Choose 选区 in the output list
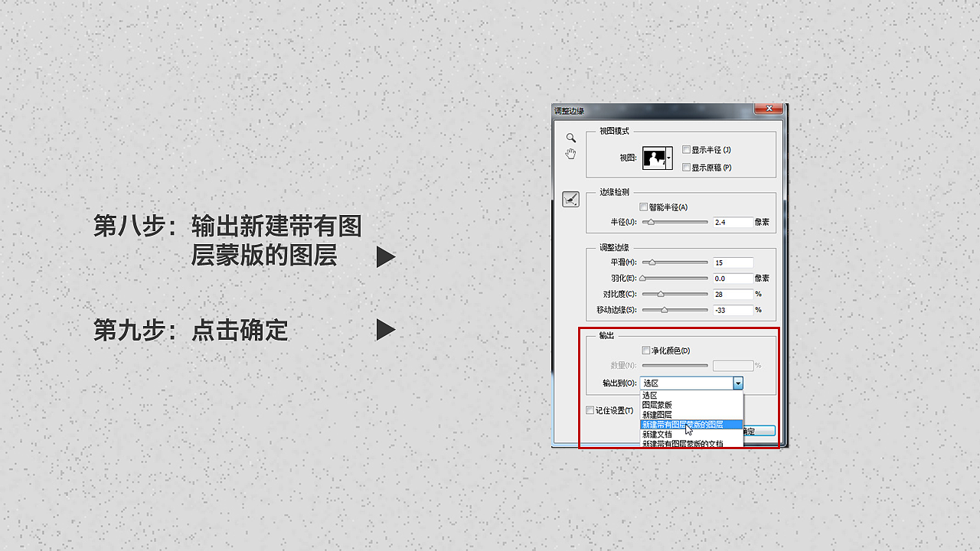The width and height of the screenshot is (980, 551). click(x=691, y=396)
